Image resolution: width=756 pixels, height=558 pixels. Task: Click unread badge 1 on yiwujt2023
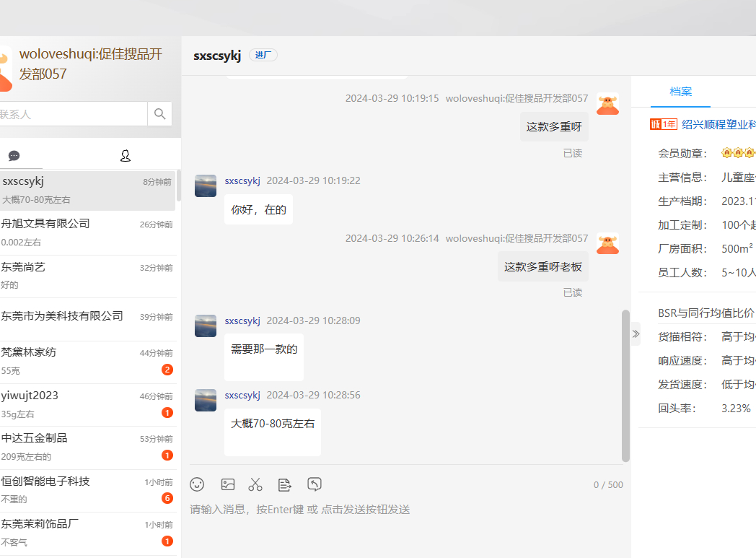[167, 413]
